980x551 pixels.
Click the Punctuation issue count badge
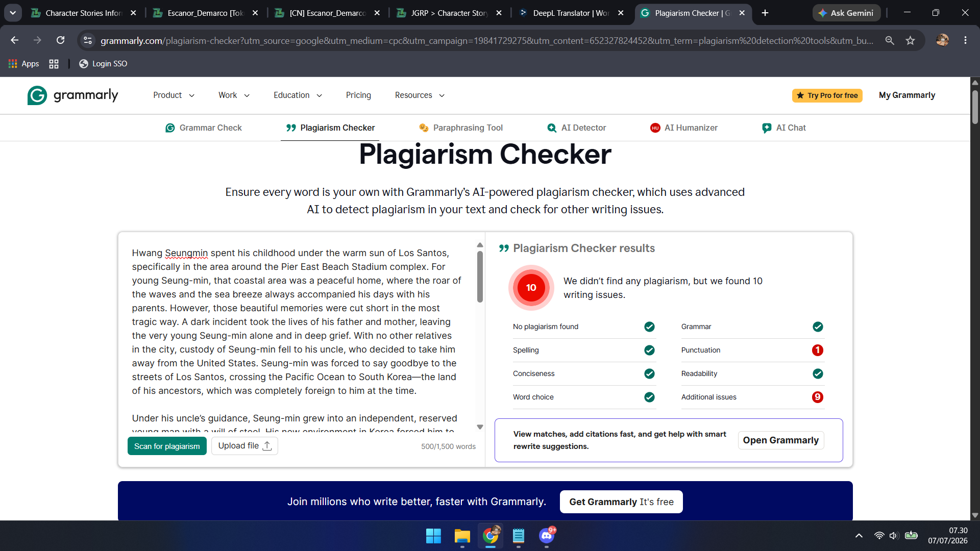pos(817,350)
